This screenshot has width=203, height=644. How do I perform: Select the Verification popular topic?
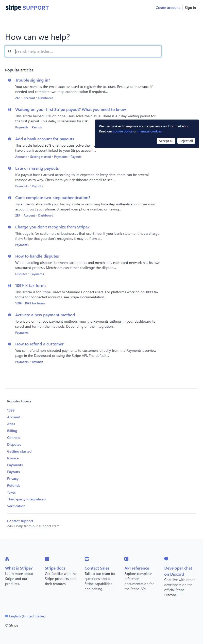point(16,506)
